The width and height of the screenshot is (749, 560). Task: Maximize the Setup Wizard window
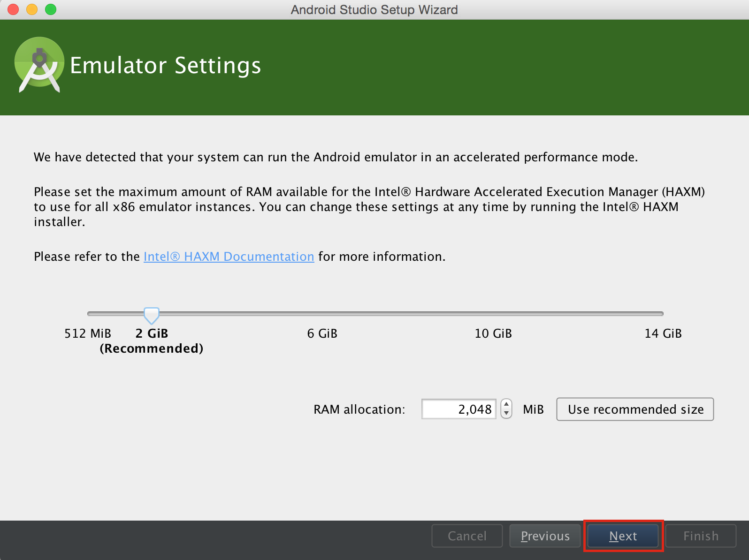51,9
